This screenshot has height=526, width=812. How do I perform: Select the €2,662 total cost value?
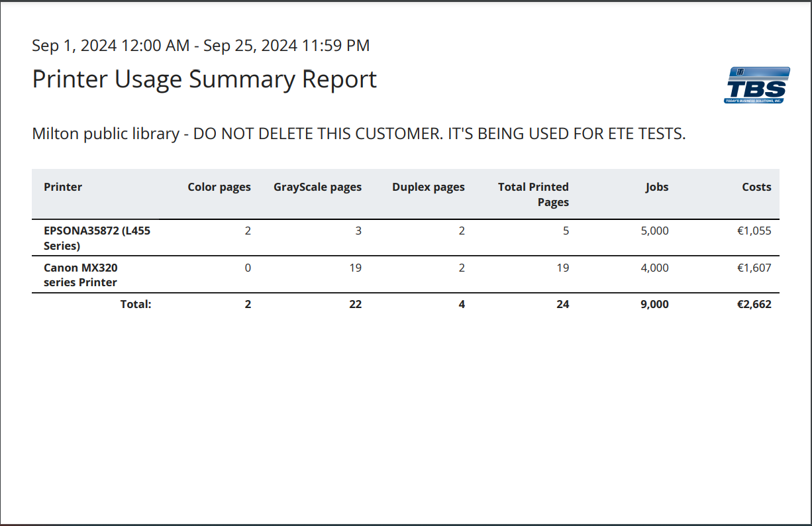click(754, 304)
